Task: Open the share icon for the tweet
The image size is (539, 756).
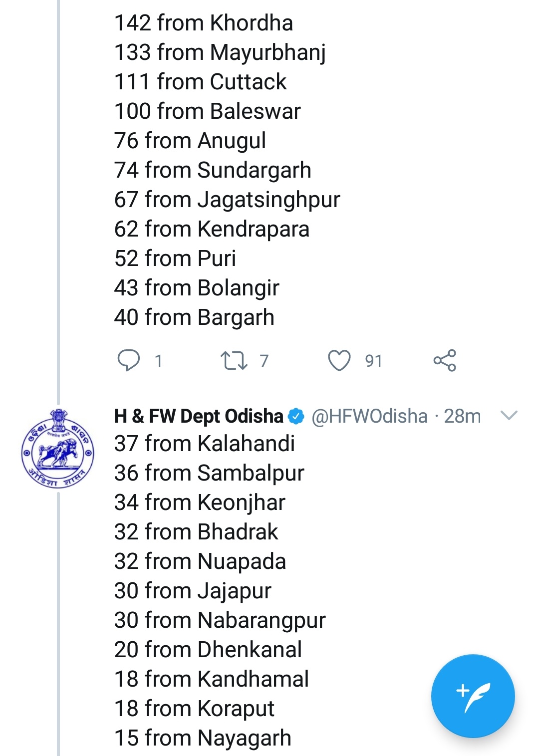Action: [445, 360]
